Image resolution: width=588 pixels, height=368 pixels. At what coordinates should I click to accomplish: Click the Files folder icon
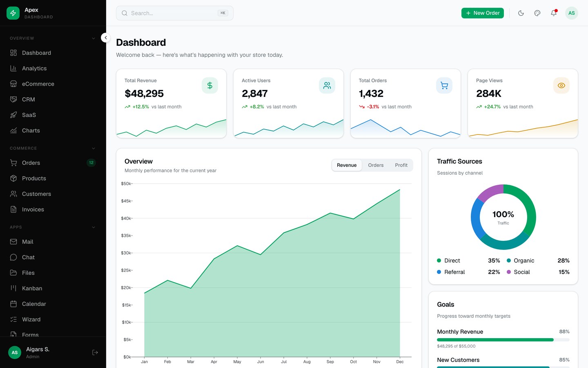13,273
